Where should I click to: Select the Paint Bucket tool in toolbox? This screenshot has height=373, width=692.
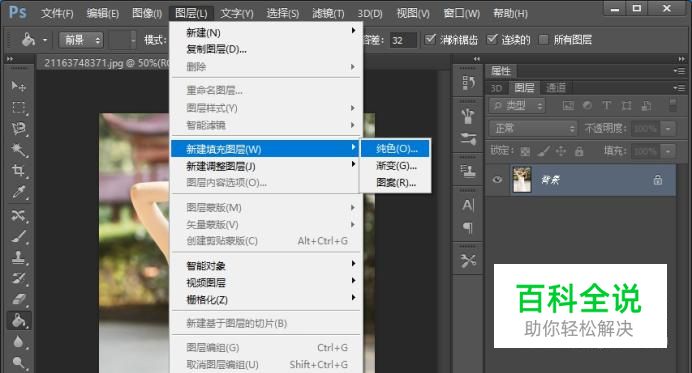(19, 321)
